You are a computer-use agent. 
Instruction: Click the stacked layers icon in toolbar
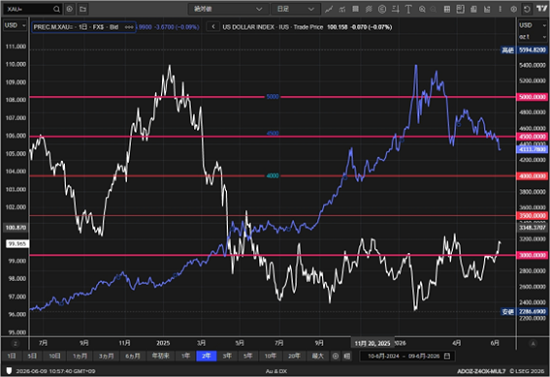369,9
